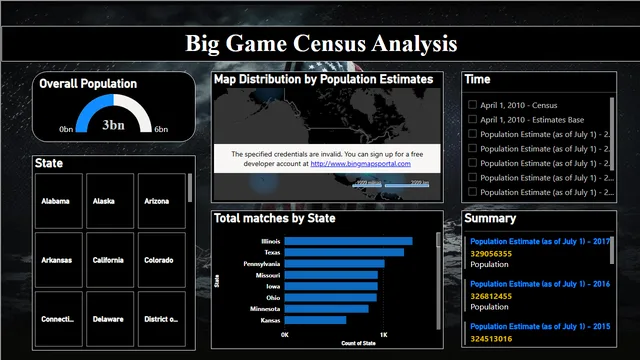Image resolution: width=640 pixels, height=360 pixels.
Task: Choose the Arkansas state tile
Action: [59, 260]
